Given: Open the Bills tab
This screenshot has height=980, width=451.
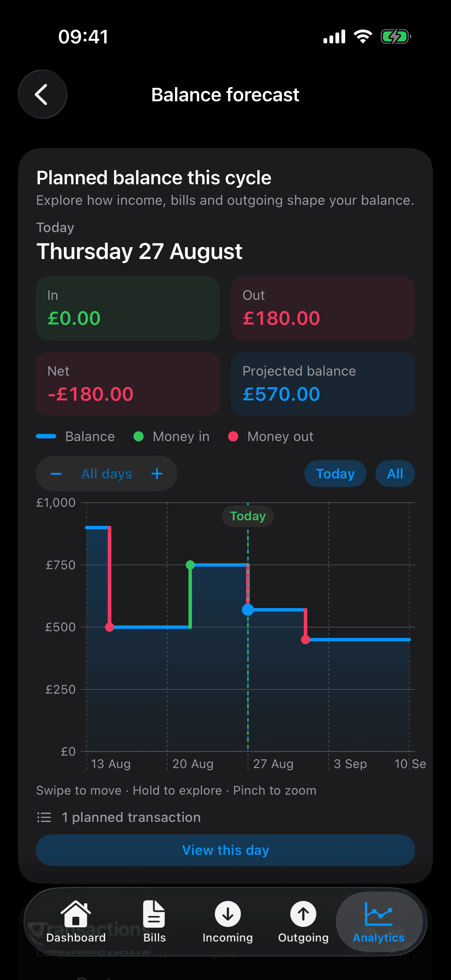Looking at the screenshot, I should (x=154, y=921).
